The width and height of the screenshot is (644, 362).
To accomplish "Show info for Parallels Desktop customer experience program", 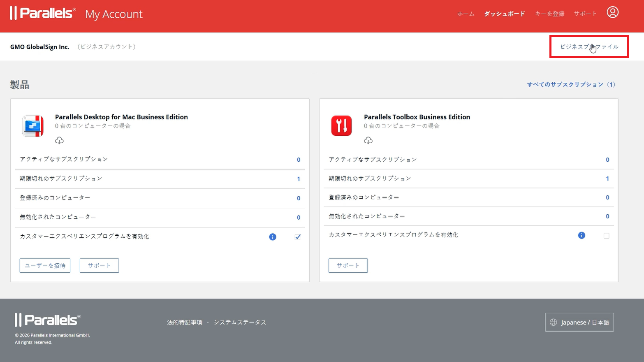I will [x=273, y=237].
